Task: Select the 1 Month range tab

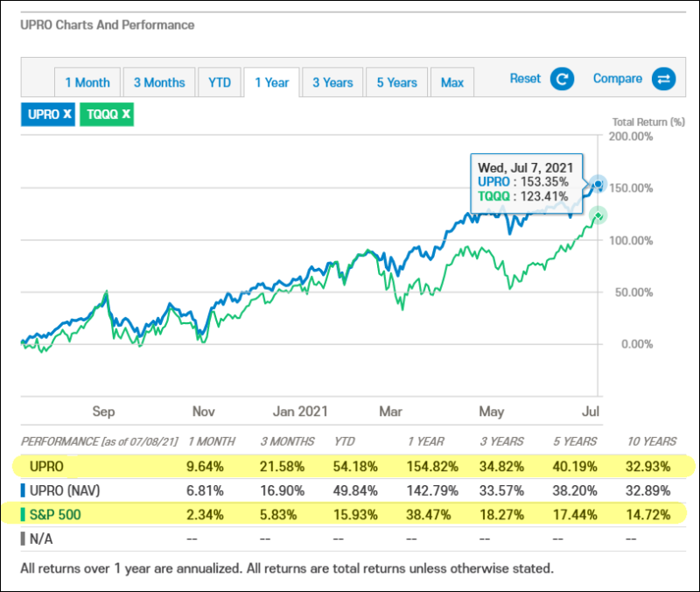Action: pyautogui.click(x=87, y=82)
